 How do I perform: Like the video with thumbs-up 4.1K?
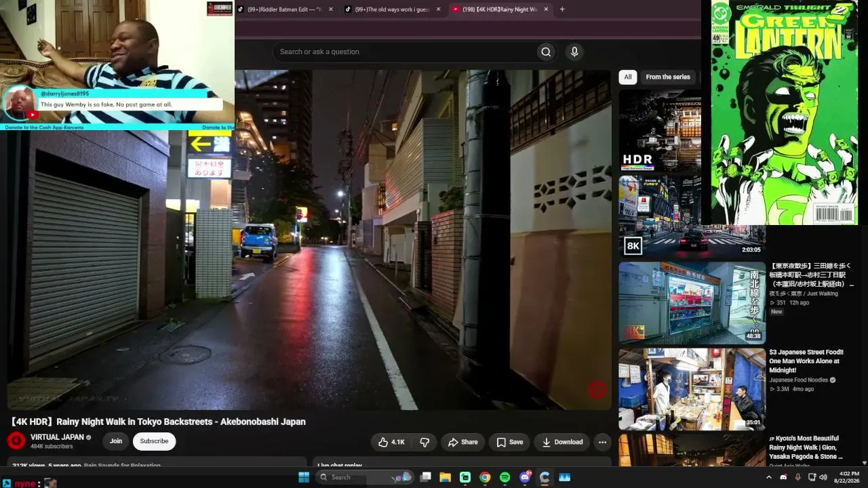[x=391, y=442]
